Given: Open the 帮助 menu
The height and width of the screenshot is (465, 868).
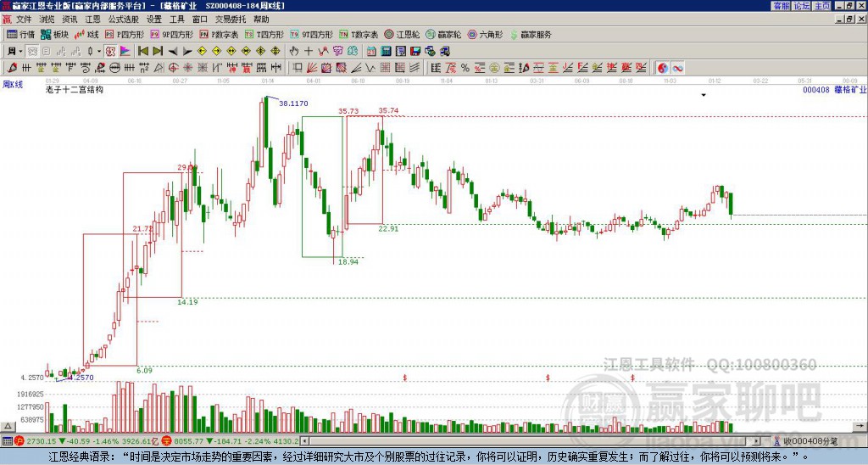Looking at the screenshot, I should pyautogui.click(x=261, y=20).
